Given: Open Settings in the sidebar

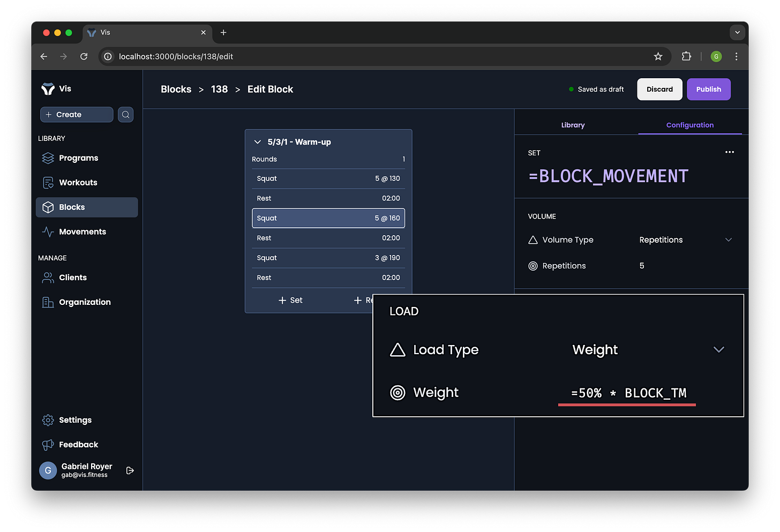Looking at the screenshot, I should click(x=87, y=420).
